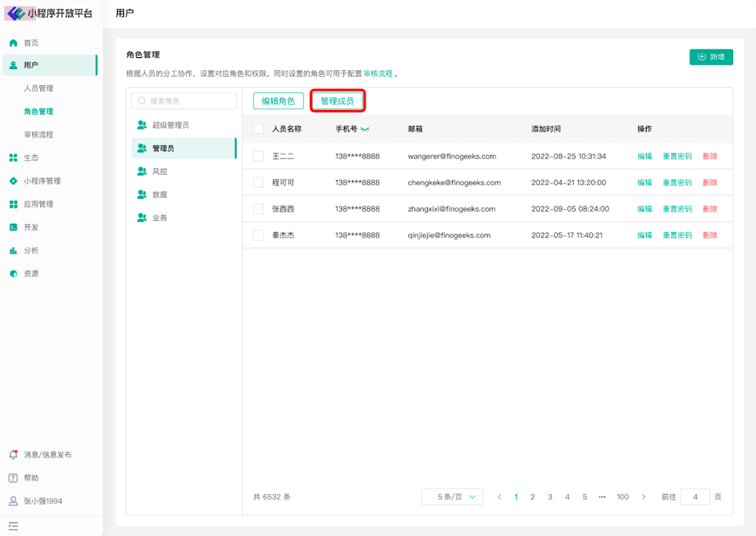The width and height of the screenshot is (756, 536).
Task: Click the 管理成员 button
Action: tap(337, 101)
